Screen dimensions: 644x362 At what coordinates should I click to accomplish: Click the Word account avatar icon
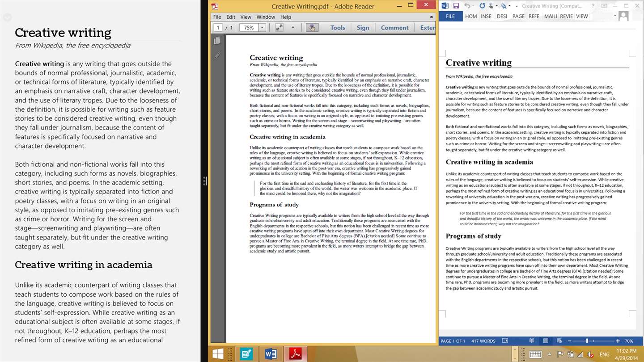click(623, 16)
